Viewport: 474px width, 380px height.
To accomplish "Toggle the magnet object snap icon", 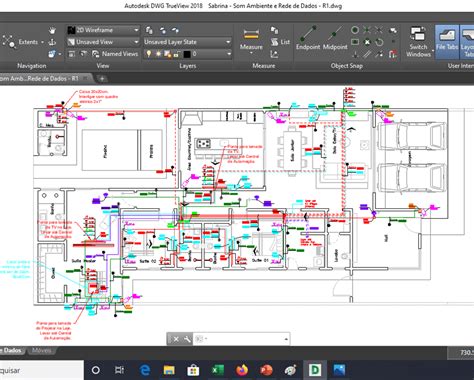I will point(393,54).
